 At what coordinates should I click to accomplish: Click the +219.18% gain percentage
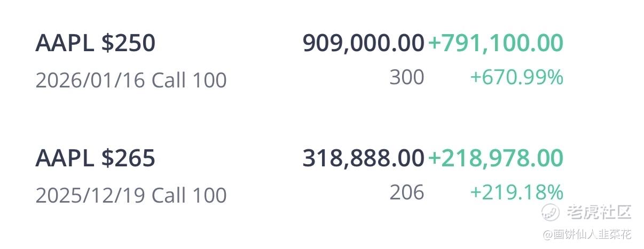tap(516, 192)
